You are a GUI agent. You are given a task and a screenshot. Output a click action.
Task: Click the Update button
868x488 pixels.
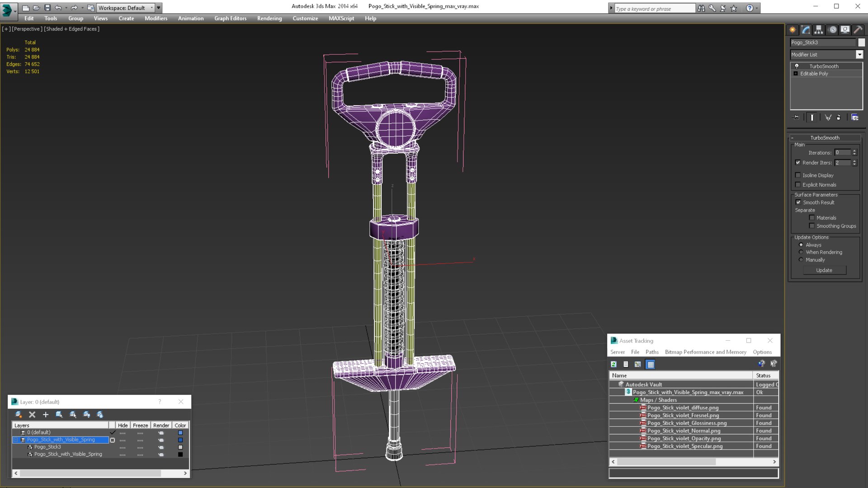(824, 270)
